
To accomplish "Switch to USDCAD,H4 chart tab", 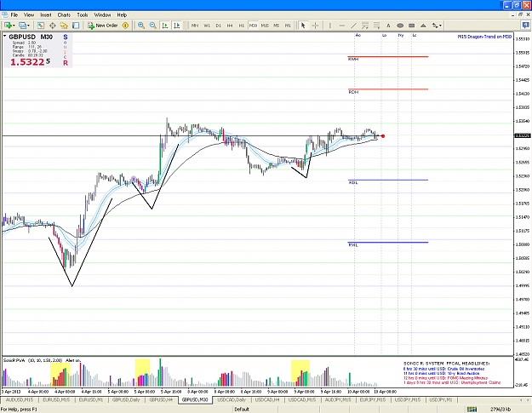I will click(267, 400).
